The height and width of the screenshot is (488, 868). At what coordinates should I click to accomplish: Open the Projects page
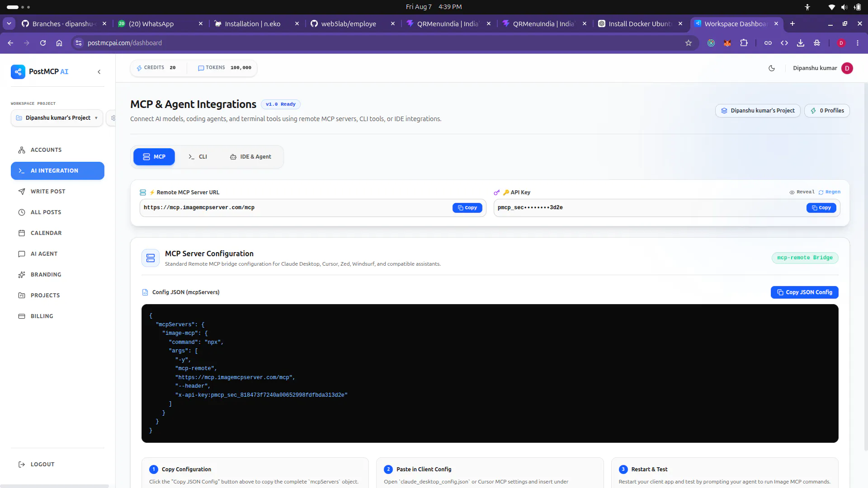57,296
